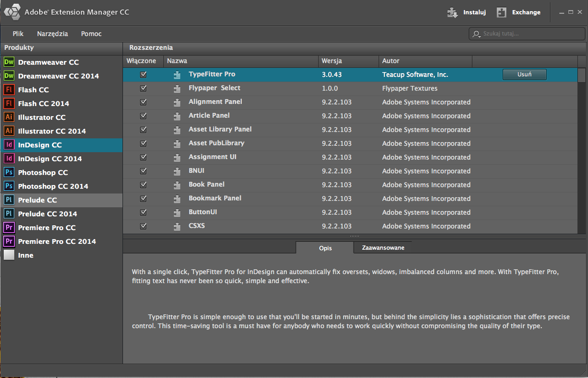Image resolution: width=588 pixels, height=378 pixels.
Task: Click the Exchange puzzle icon
Action: (502, 12)
